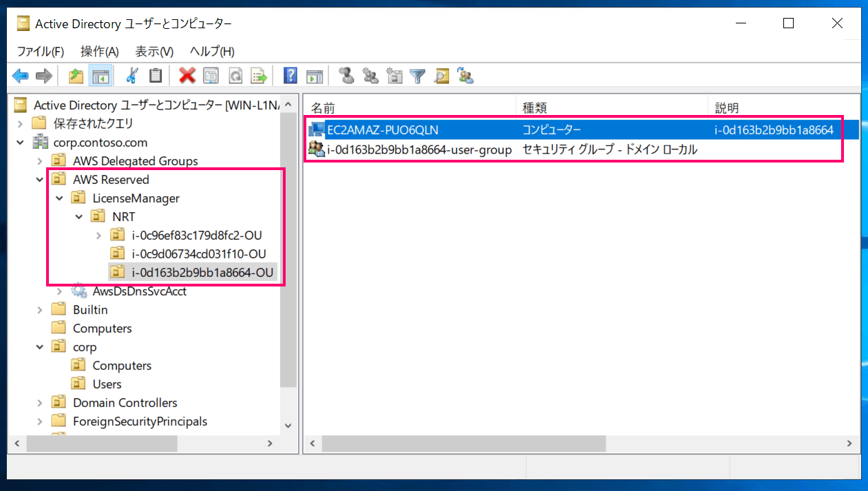The width and height of the screenshot is (868, 491).
Task: Click the Create New Group toolbar icon
Action: (x=370, y=76)
